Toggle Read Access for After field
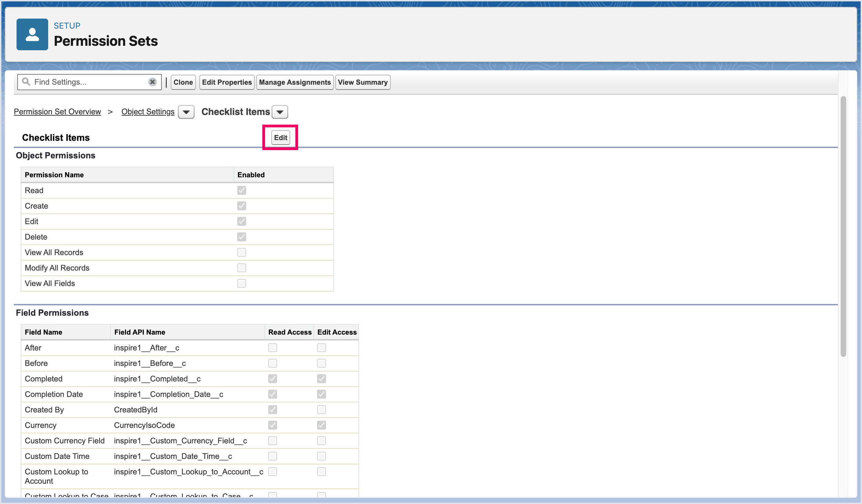Viewport: 862px width, 504px height. point(272,348)
